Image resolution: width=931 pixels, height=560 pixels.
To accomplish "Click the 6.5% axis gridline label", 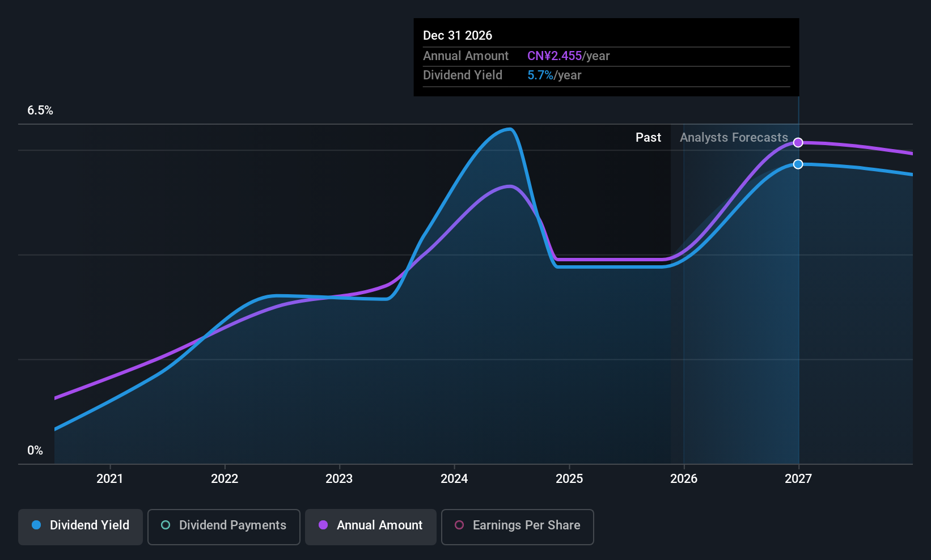I will (x=40, y=110).
